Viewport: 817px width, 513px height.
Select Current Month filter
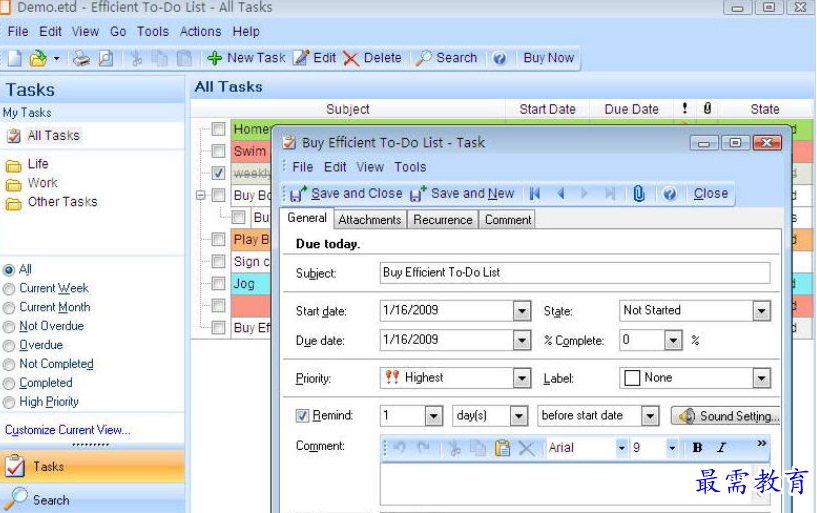pos(8,308)
